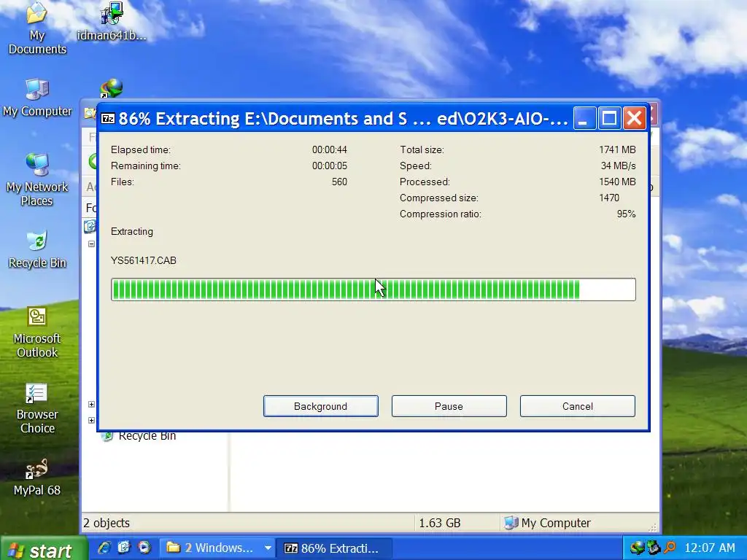Screen dimensions: 747x560
Task: Open the My Network Places desktop icon
Action: [36, 180]
